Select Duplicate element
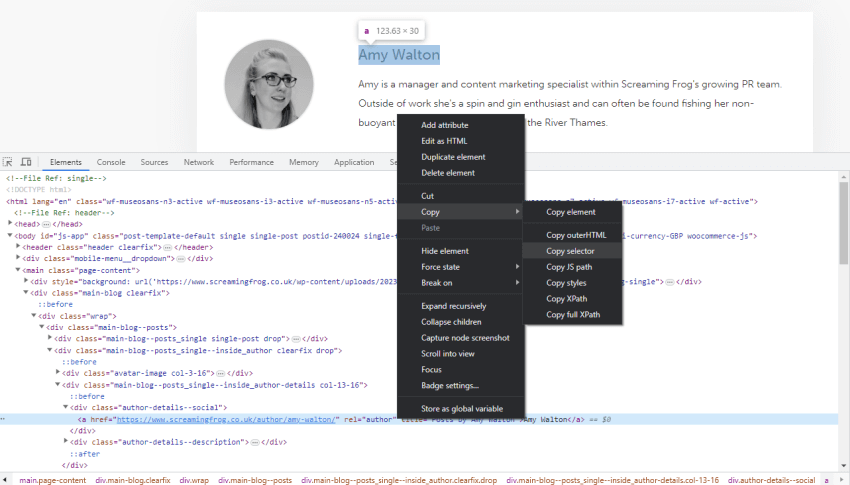 (x=461, y=157)
